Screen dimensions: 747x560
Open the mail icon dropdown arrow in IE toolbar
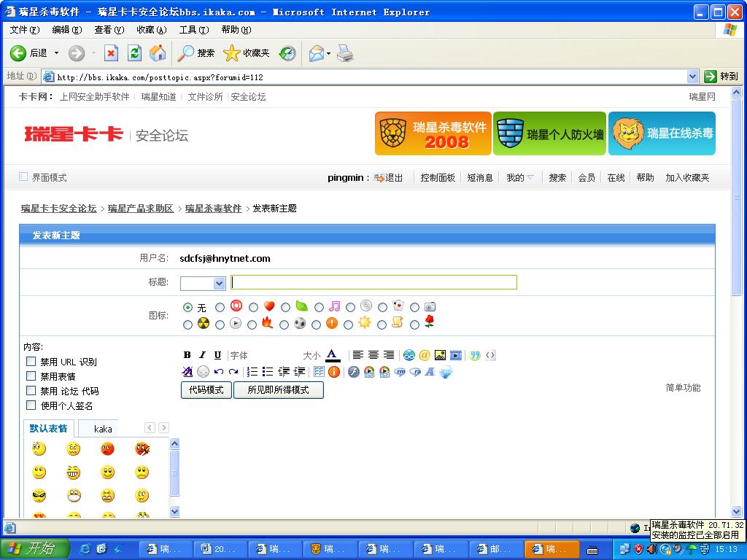click(328, 53)
